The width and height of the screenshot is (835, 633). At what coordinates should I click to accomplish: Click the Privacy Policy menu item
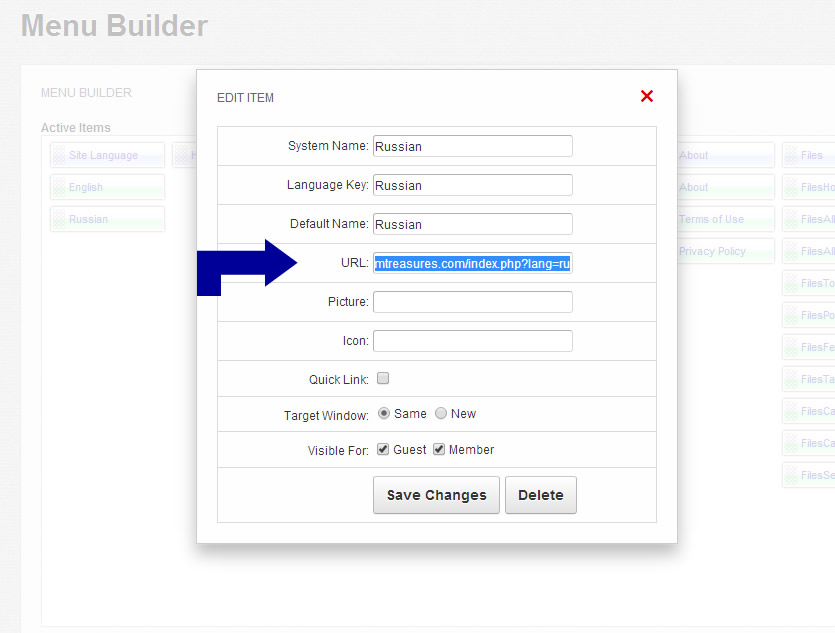[x=722, y=252]
